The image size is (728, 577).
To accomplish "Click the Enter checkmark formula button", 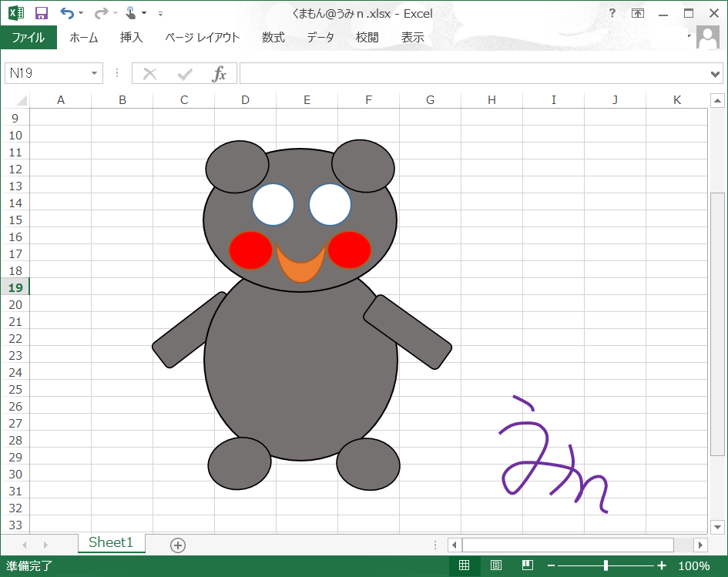I will (185, 73).
